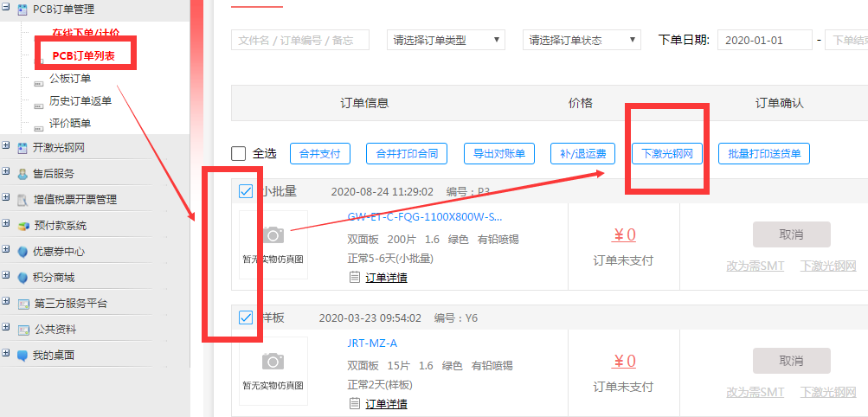
Task: Uncheck the 样板 order checkbox
Action: click(x=246, y=318)
